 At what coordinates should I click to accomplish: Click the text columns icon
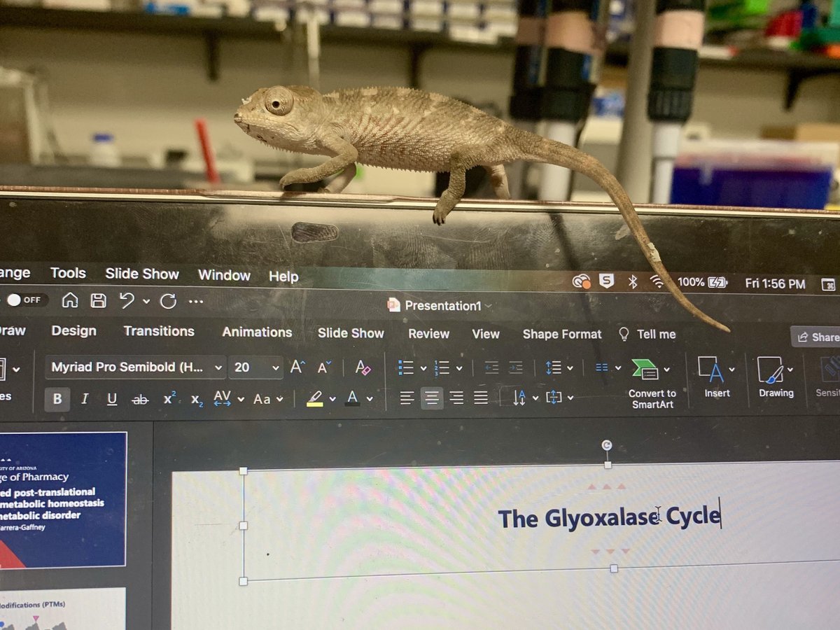pyautogui.click(x=602, y=367)
